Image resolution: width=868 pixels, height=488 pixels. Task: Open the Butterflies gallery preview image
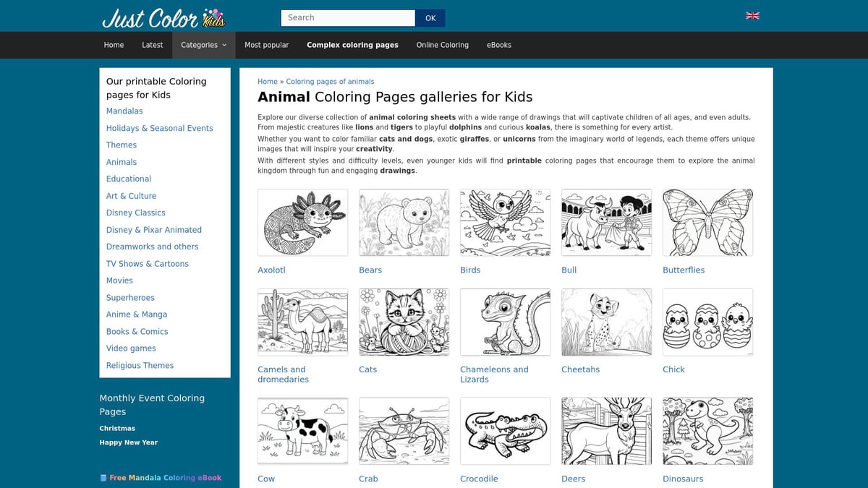pos(707,222)
